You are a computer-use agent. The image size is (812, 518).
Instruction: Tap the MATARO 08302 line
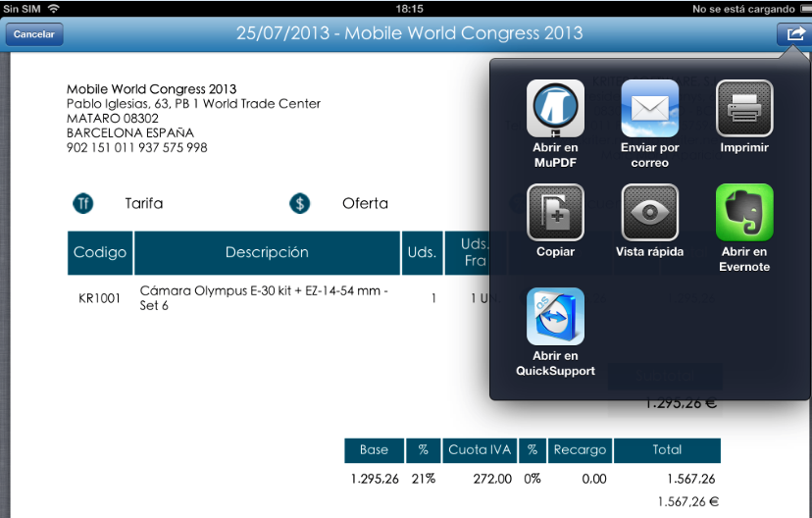[x=113, y=119]
